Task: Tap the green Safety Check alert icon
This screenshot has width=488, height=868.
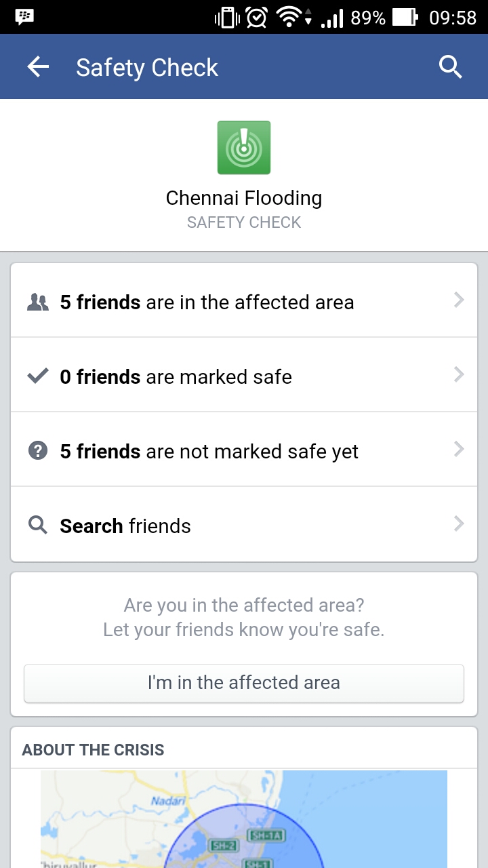Action: [x=244, y=147]
